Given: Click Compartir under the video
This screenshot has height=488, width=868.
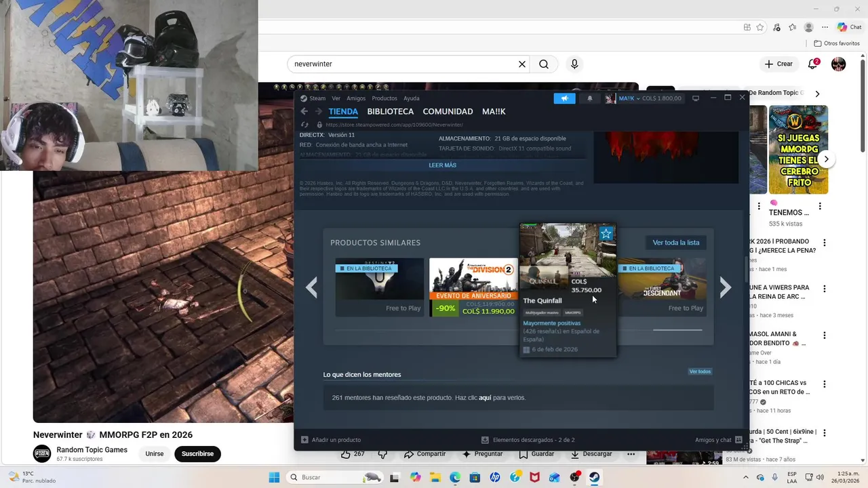Looking at the screenshot, I should click(425, 453).
